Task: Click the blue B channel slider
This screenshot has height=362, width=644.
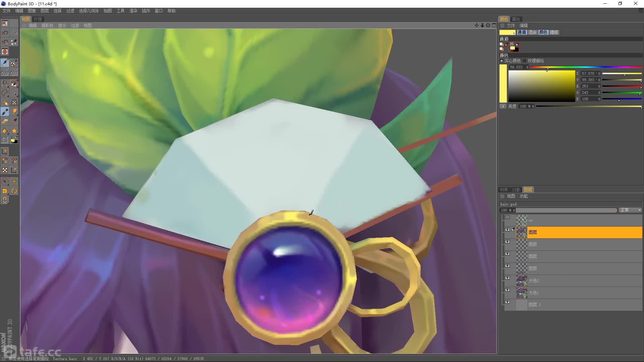Action: pos(622,99)
